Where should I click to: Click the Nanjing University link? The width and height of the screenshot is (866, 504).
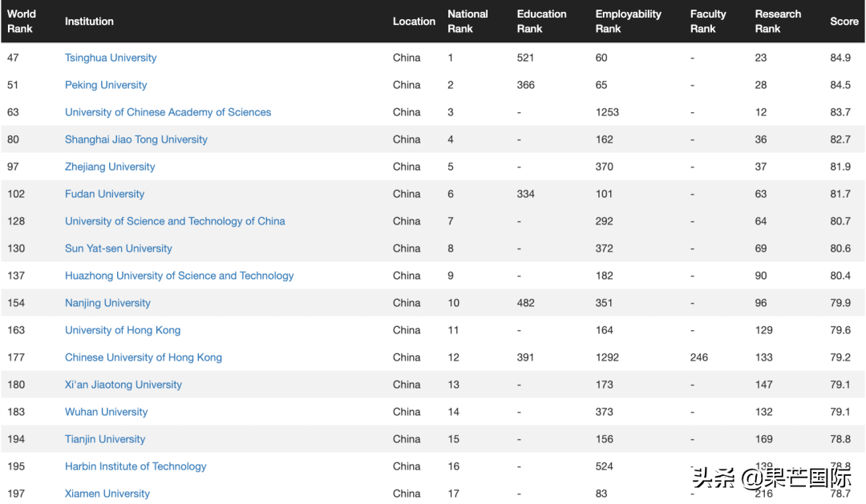[107, 303]
